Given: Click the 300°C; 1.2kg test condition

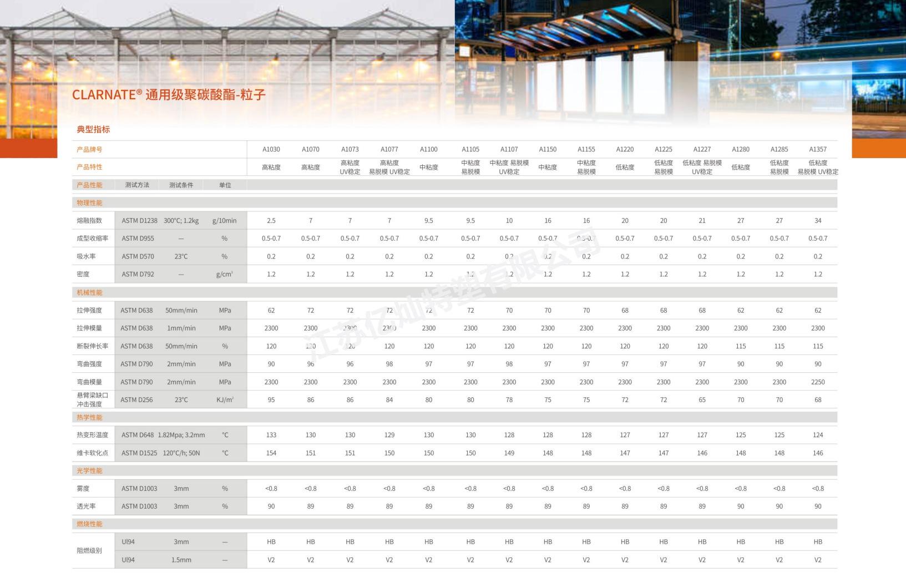Looking at the screenshot, I should [181, 221].
